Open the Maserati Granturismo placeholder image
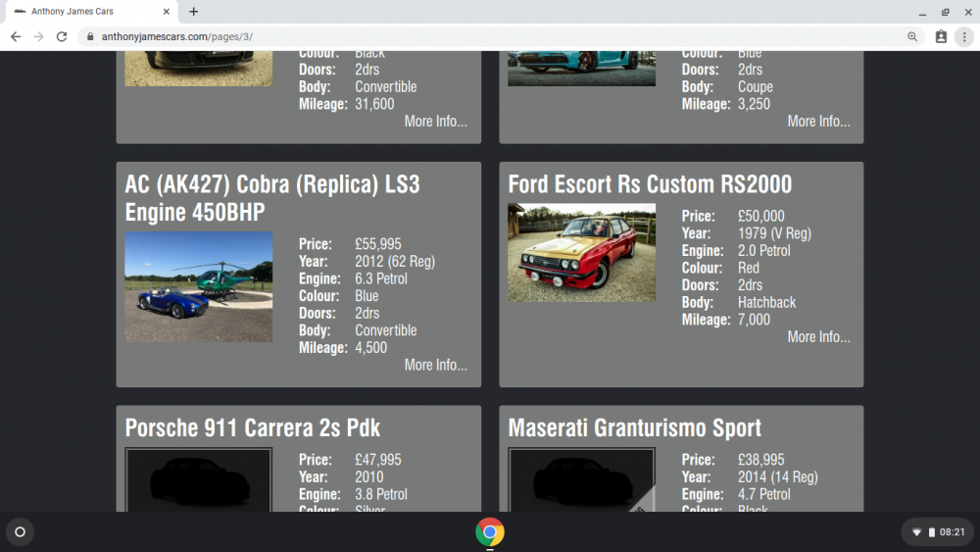Viewport: 980px width, 552px height. tap(581, 480)
